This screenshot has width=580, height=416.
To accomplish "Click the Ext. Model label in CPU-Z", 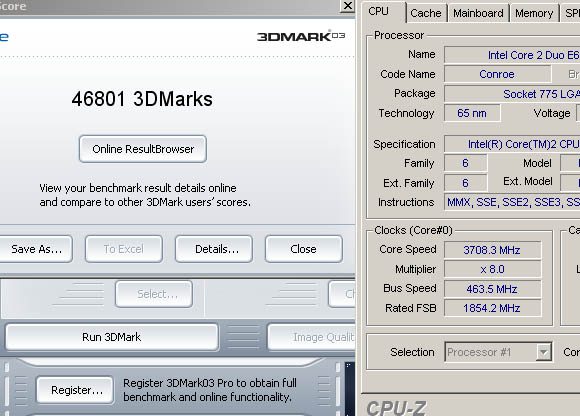I will click(x=528, y=181).
